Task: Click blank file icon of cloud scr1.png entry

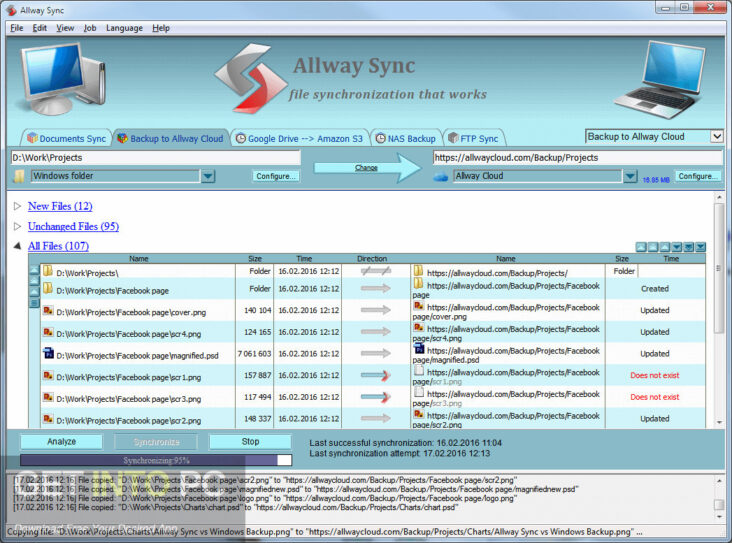Action: [x=419, y=371]
